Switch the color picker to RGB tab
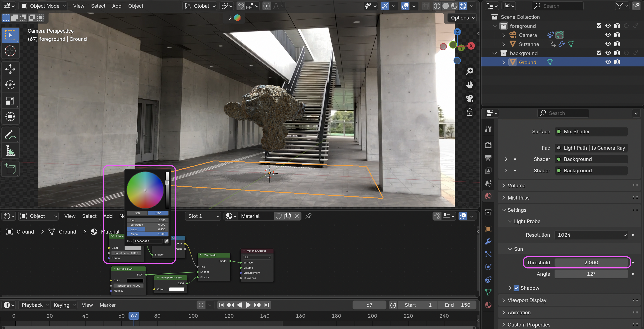The width and height of the screenshot is (644, 329). point(137,213)
